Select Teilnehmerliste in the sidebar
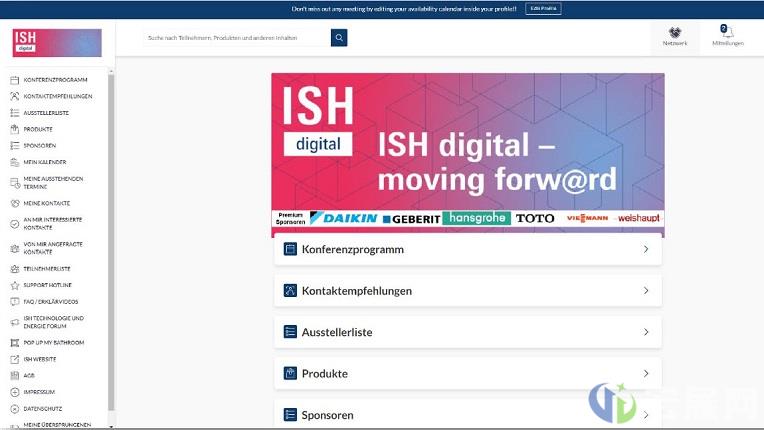Viewport: 764px width, 430px height. pyautogui.click(x=46, y=269)
